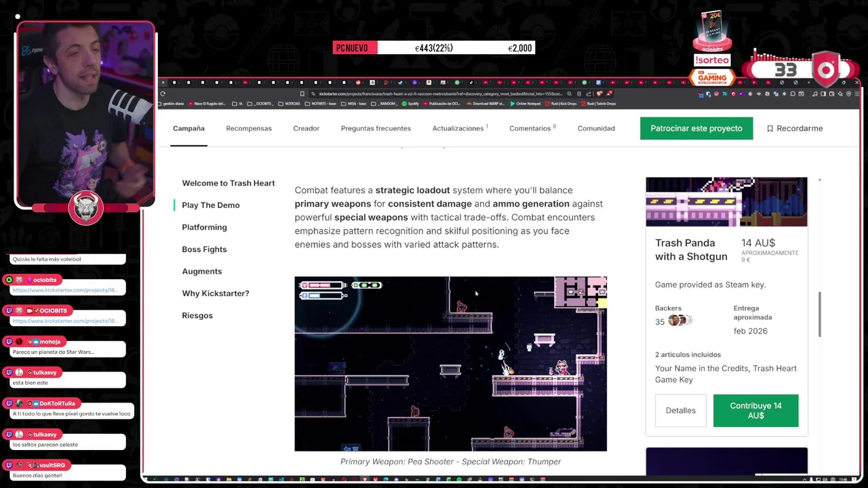The image size is (868, 488).
Task: Open the Comunidad tab
Action: coord(596,128)
